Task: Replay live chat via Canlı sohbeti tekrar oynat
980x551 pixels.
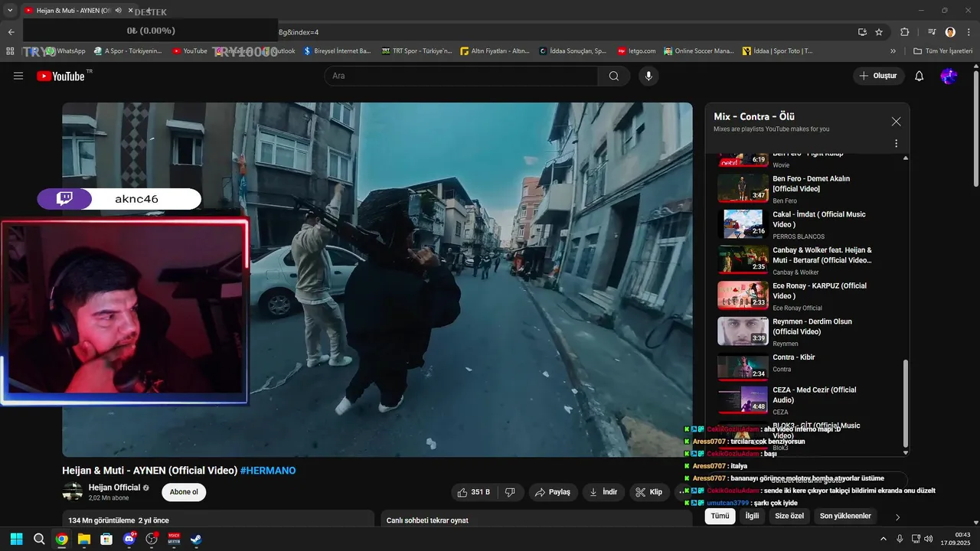Action: click(x=427, y=520)
